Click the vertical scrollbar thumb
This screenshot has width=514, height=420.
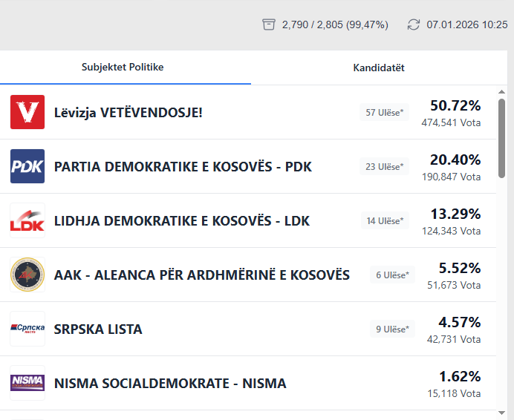pos(502,137)
